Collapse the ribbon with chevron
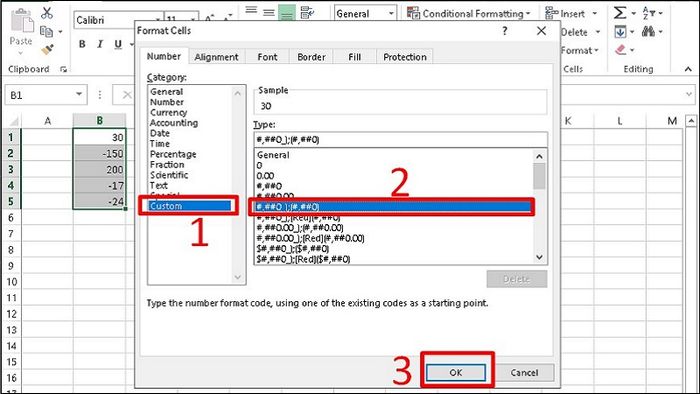This screenshot has width=700, height=394. [x=688, y=69]
